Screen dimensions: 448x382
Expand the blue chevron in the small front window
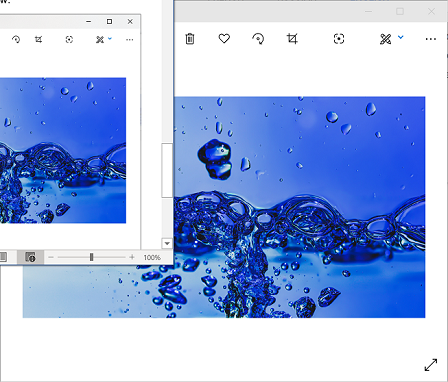[x=110, y=39]
